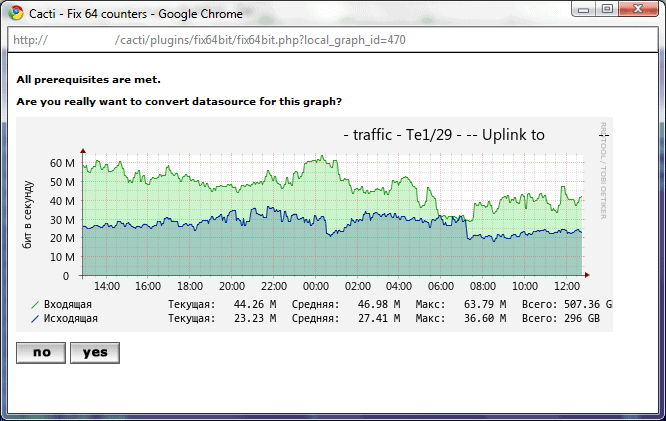Minimize the Chrome popup window
The height and width of the screenshot is (421, 666).
(584, 9)
